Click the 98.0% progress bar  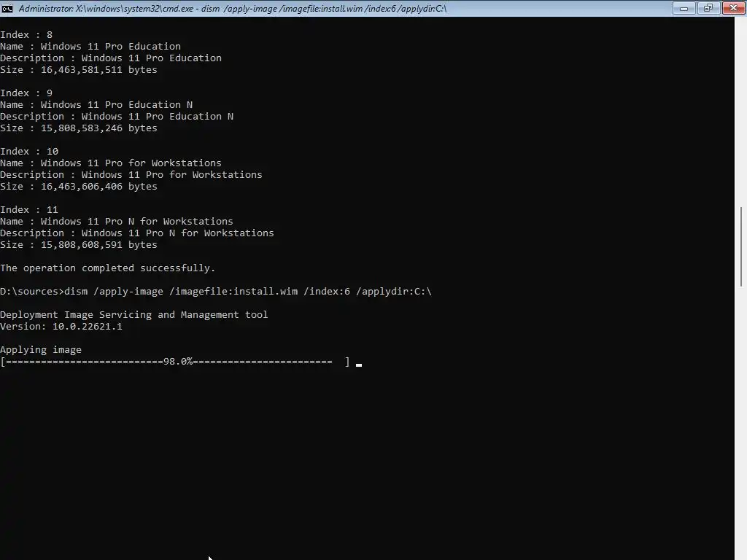pos(175,362)
